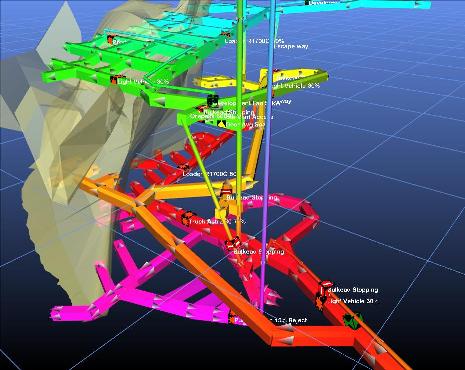Select the green fan marker on orange ramp
This screenshot has height=370, width=465.
(x=353, y=320)
